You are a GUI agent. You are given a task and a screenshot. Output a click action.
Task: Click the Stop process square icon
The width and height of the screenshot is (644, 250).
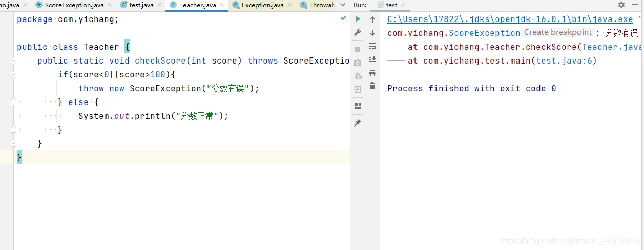pyautogui.click(x=358, y=49)
